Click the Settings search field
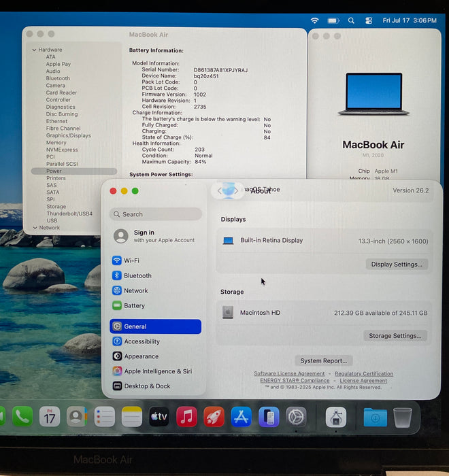 point(156,214)
